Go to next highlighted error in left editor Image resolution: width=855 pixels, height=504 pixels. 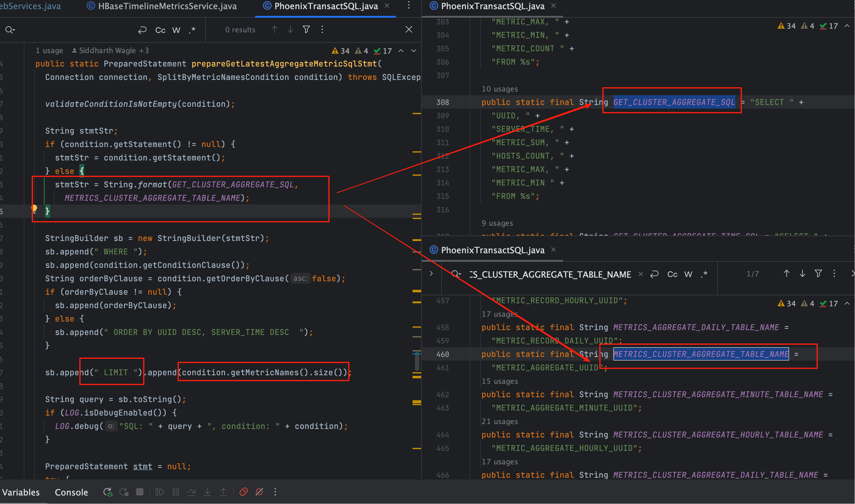click(x=413, y=51)
